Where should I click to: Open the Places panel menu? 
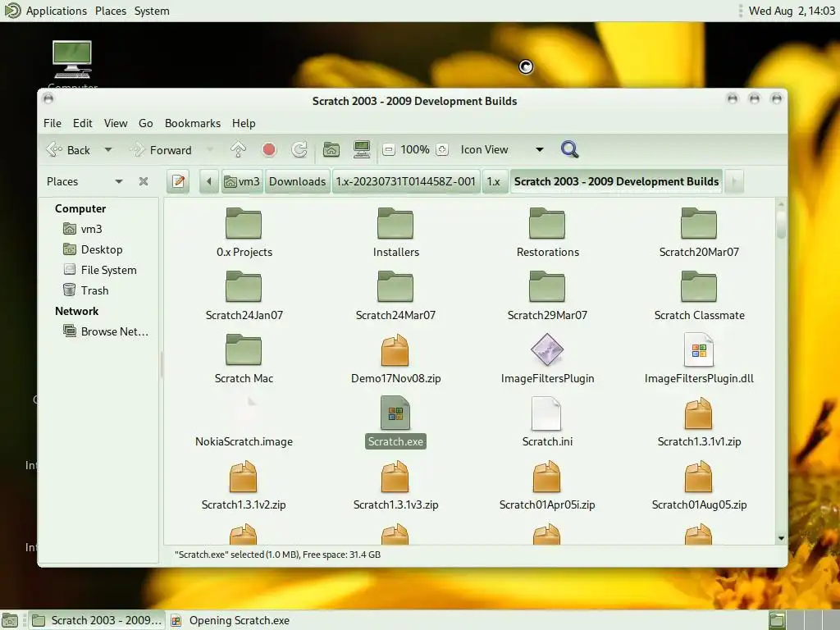(x=111, y=11)
